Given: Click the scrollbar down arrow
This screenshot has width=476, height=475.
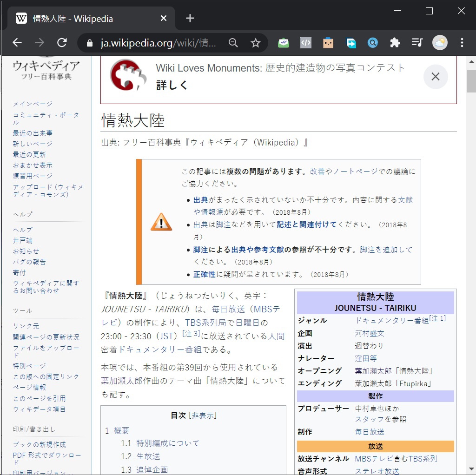Looking at the screenshot, I should 471,469.
